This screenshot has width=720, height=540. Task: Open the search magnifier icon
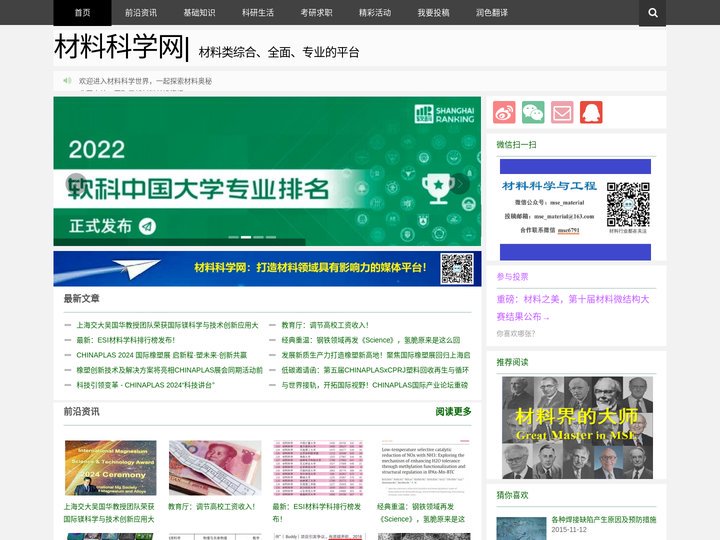click(x=652, y=13)
